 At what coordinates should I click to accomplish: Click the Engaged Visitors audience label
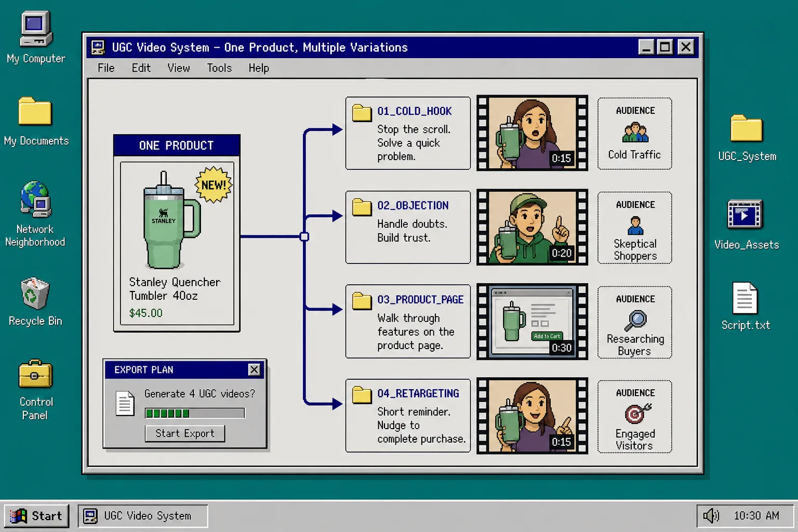[x=635, y=440]
